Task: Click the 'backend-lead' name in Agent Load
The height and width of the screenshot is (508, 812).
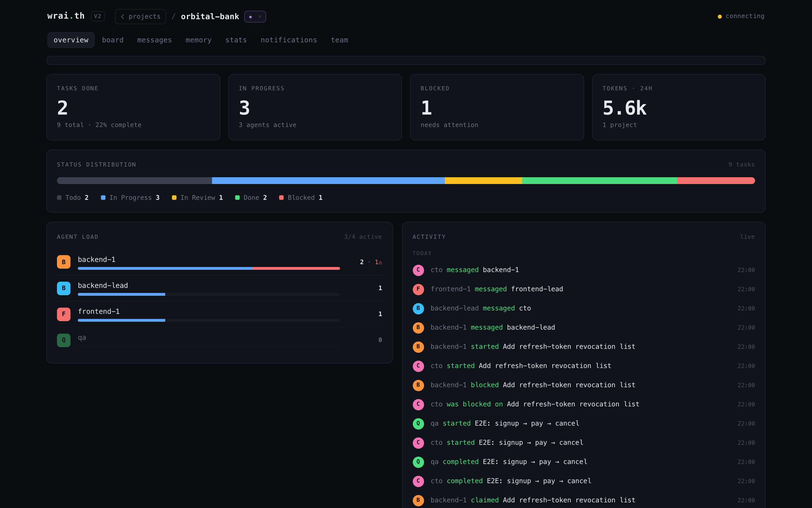Action: (103, 286)
